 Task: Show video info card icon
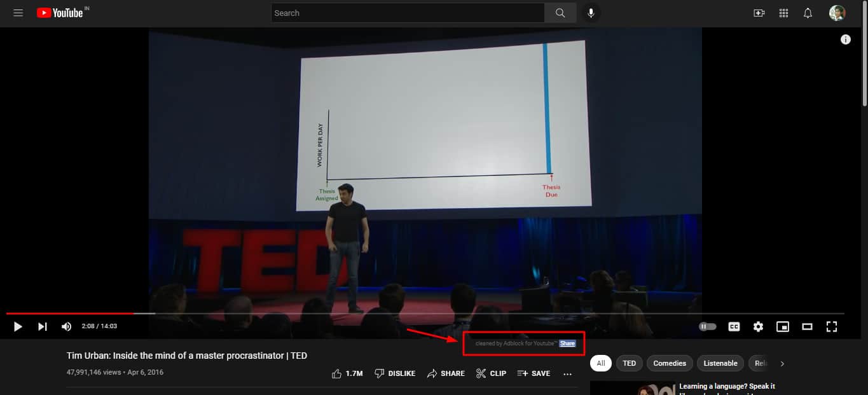[x=846, y=39]
